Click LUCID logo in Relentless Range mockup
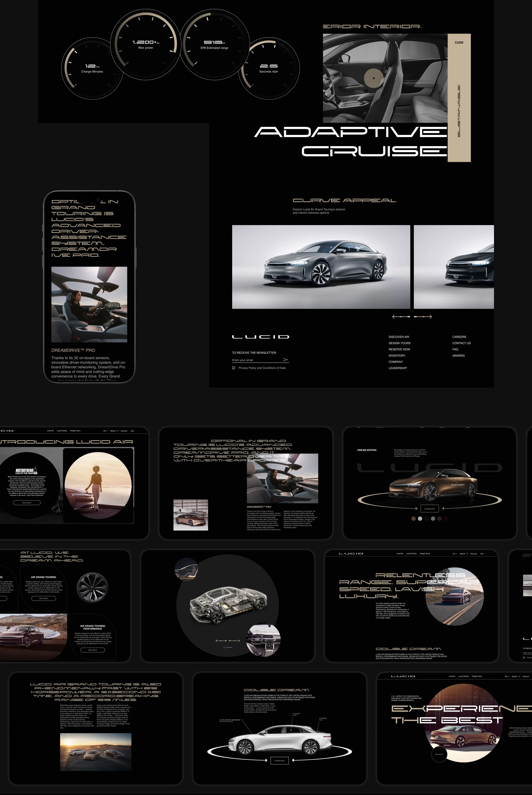 [x=351, y=553]
